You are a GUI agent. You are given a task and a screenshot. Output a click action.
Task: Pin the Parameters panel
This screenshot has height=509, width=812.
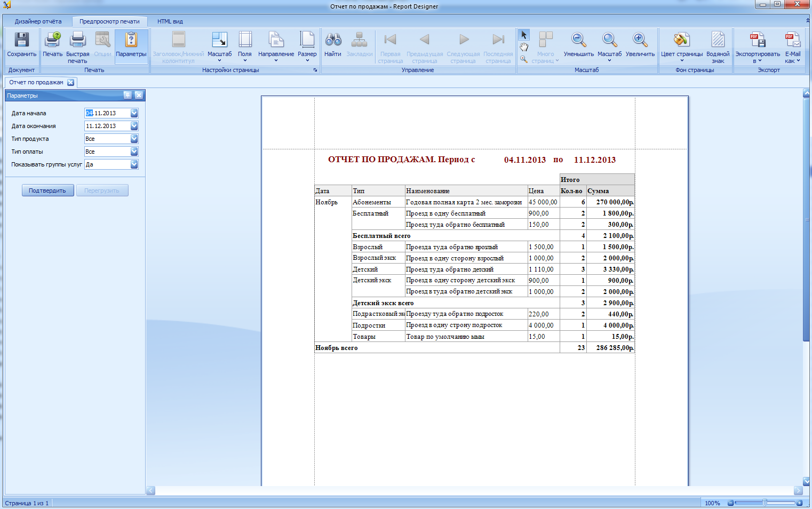(x=128, y=96)
